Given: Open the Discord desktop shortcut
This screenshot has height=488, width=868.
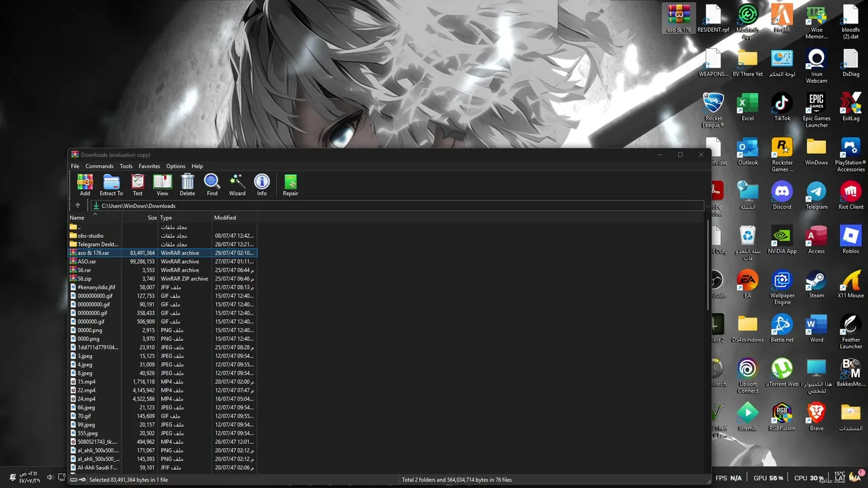Looking at the screenshot, I should coord(782,195).
